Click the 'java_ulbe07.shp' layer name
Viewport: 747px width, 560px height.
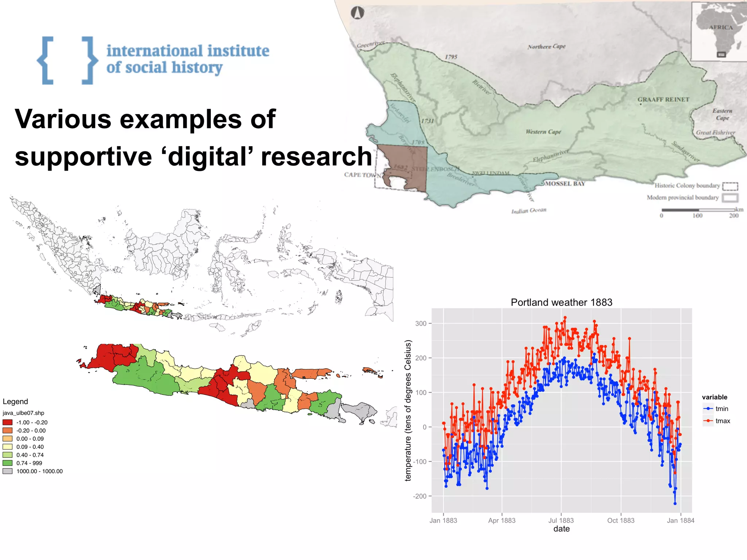(x=23, y=413)
